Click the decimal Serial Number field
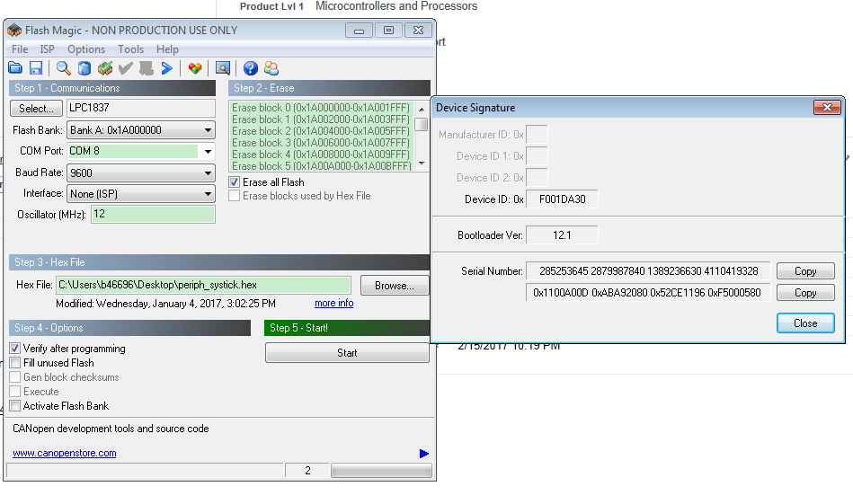 coord(648,270)
